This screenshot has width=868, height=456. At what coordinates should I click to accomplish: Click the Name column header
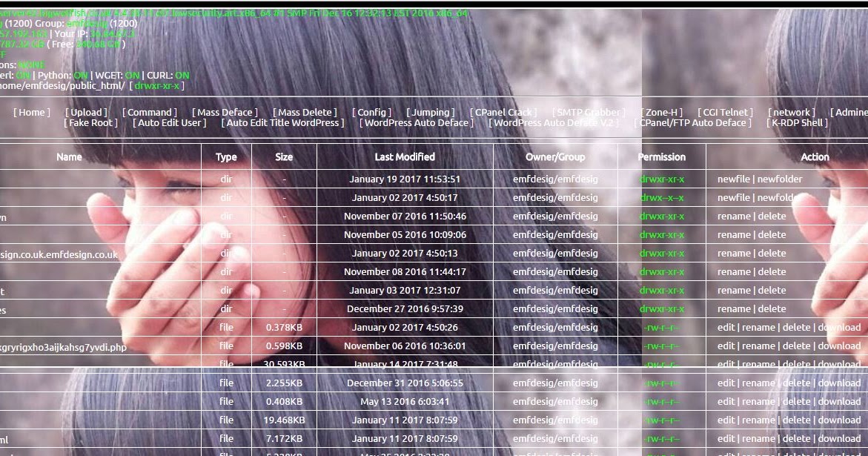69,157
